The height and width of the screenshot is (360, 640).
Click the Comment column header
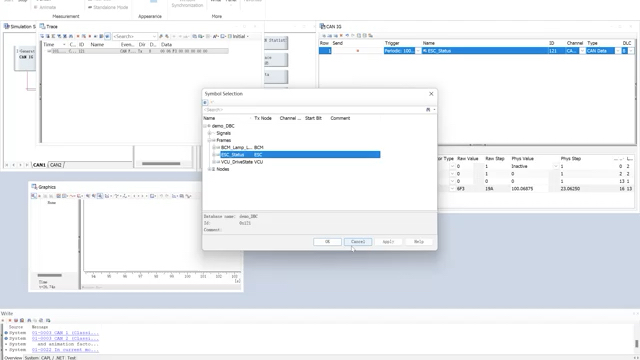[340, 118]
